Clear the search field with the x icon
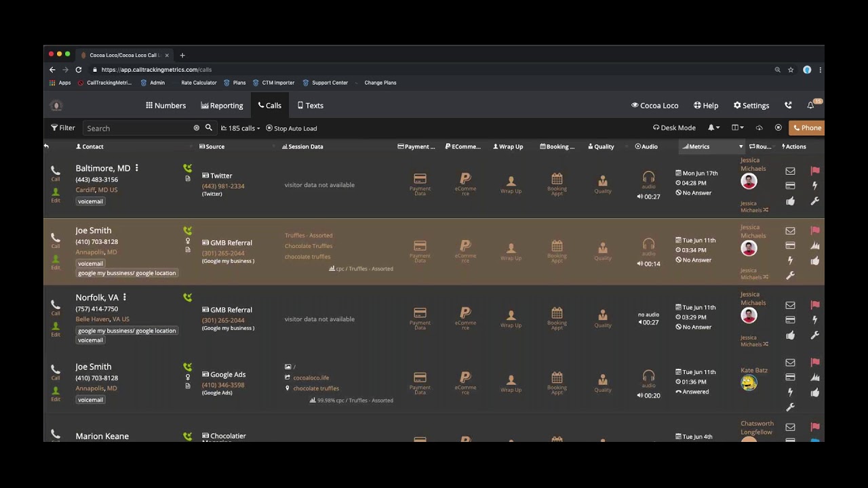 coord(197,127)
